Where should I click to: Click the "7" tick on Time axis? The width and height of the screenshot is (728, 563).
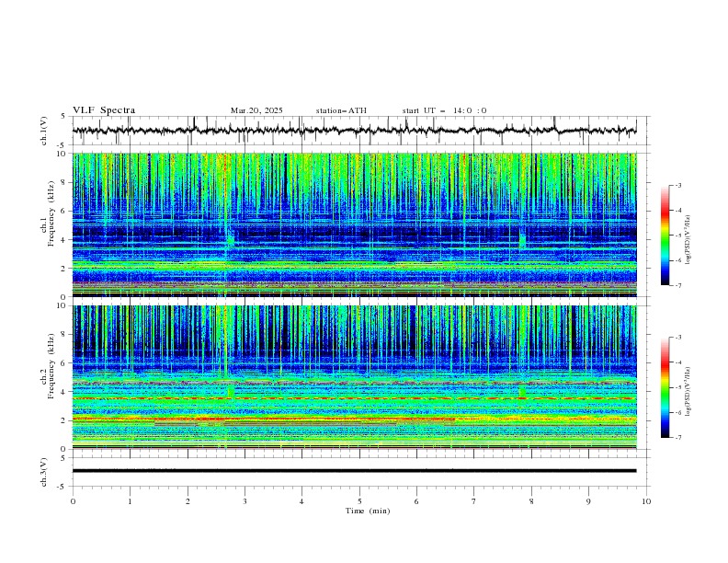point(474,501)
